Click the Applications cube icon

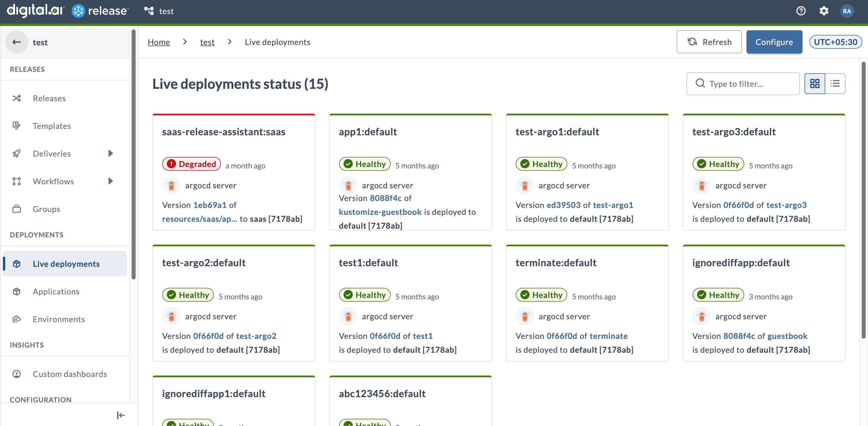pos(16,291)
